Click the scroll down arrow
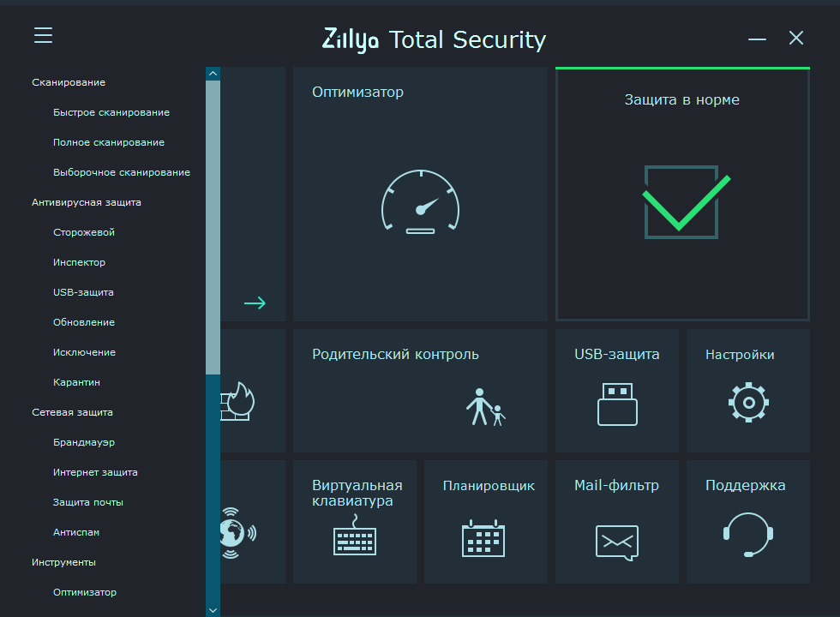The width and height of the screenshot is (840, 617). 213,610
